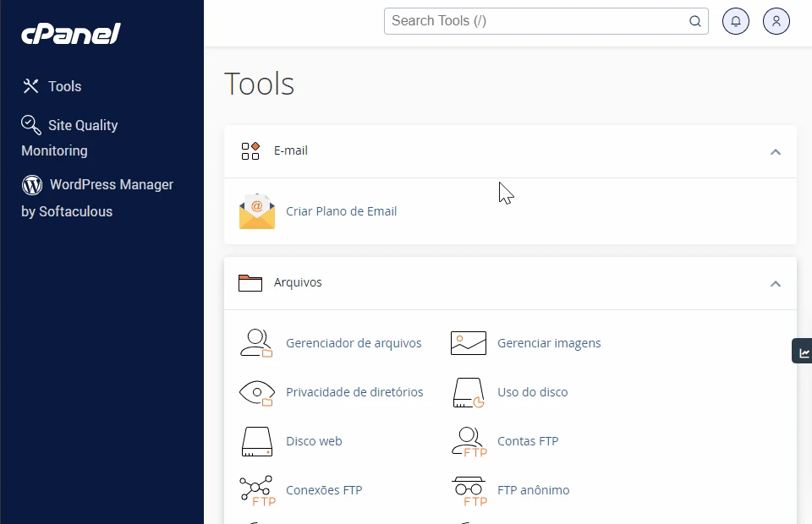
Task: Click the Privacidade de diretórios eye icon
Action: click(x=256, y=392)
